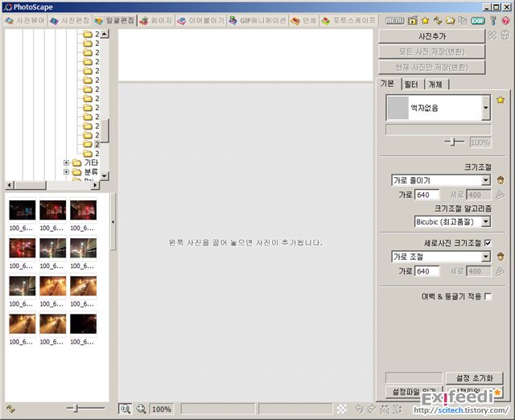The height and width of the screenshot is (420, 515).
Task: Click the folder tree scroll up arrow
Action: (x=105, y=34)
